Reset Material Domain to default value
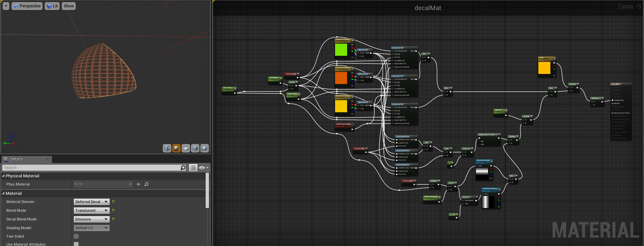Image resolution: width=644 pixels, height=246 pixels. (x=113, y=202)
